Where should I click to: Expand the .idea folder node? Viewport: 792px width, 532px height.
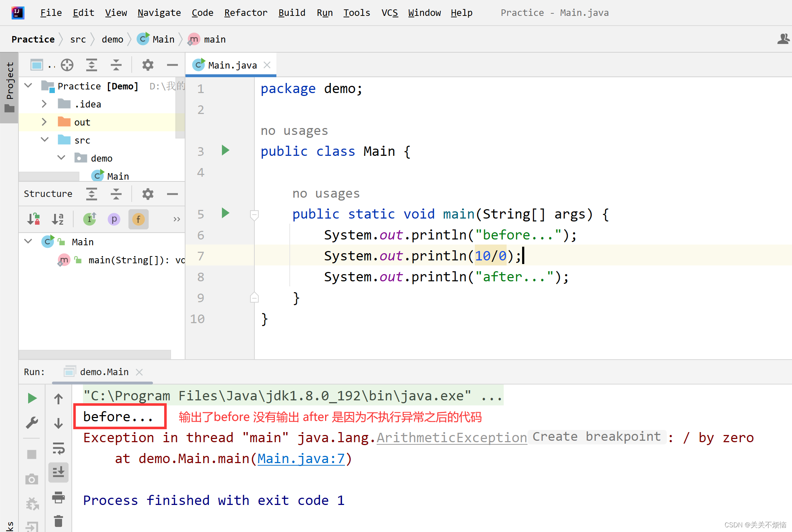point(44,104)
